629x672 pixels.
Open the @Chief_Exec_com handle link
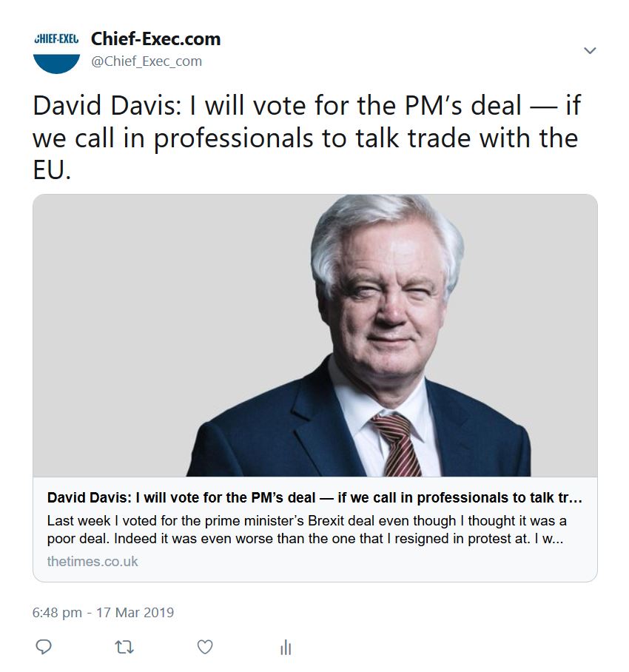click(x=146, y=61)
